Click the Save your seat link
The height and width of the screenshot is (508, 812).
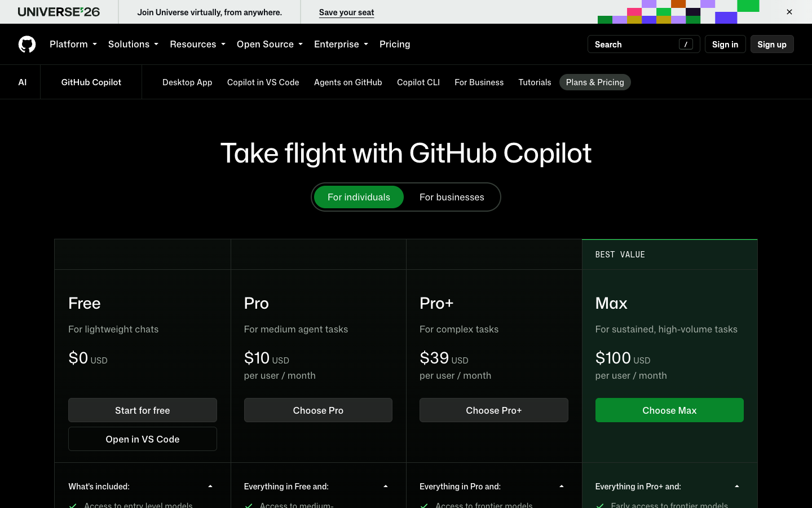click(346, 12)
